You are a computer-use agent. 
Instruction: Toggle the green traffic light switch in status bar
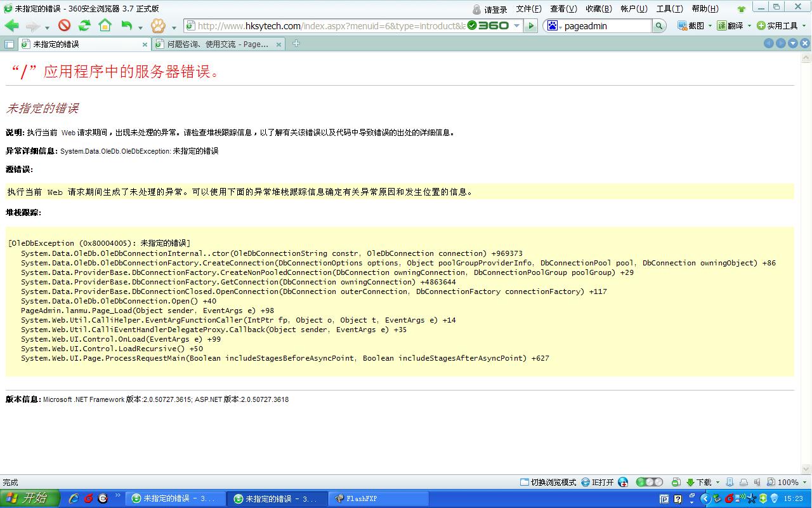(x=649, y=482)
